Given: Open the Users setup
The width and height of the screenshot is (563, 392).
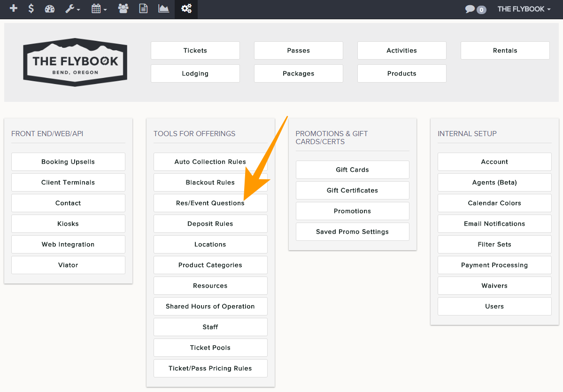Looking at the screenshot, I should [494, 306].
